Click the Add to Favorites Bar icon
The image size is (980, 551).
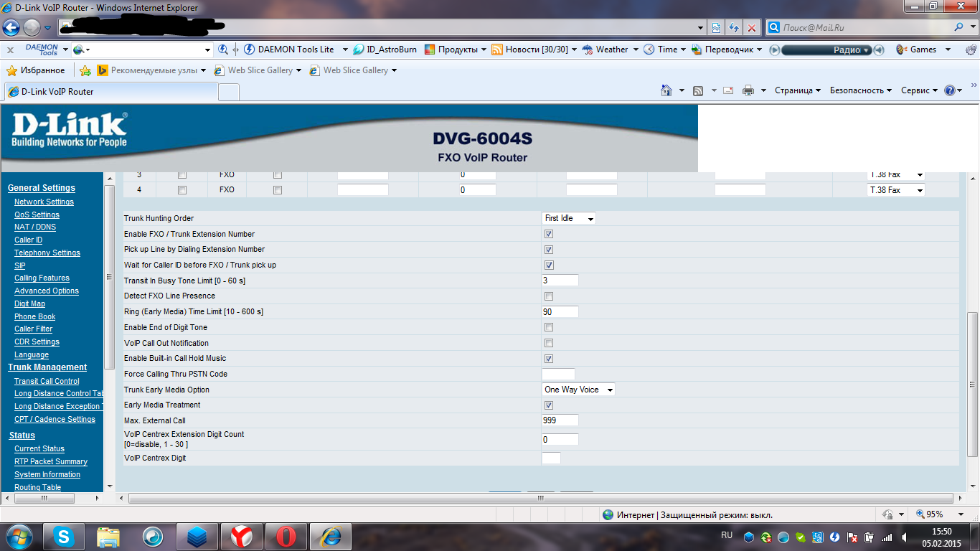pyautogui.click(x=85, y=70)
